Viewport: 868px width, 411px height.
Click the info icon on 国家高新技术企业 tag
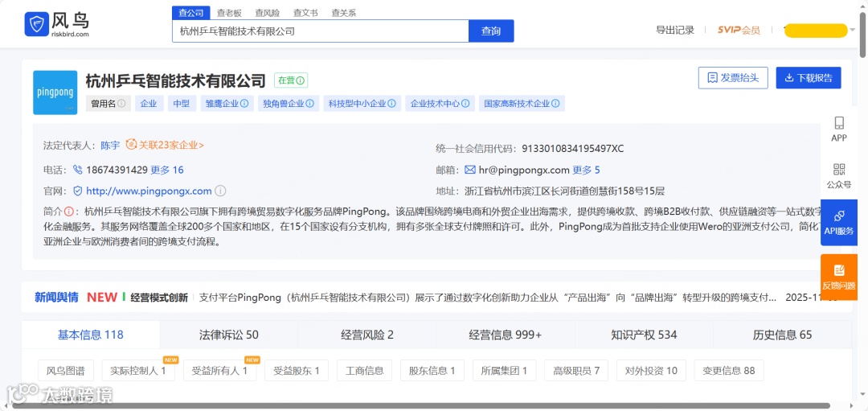[556, 104]
